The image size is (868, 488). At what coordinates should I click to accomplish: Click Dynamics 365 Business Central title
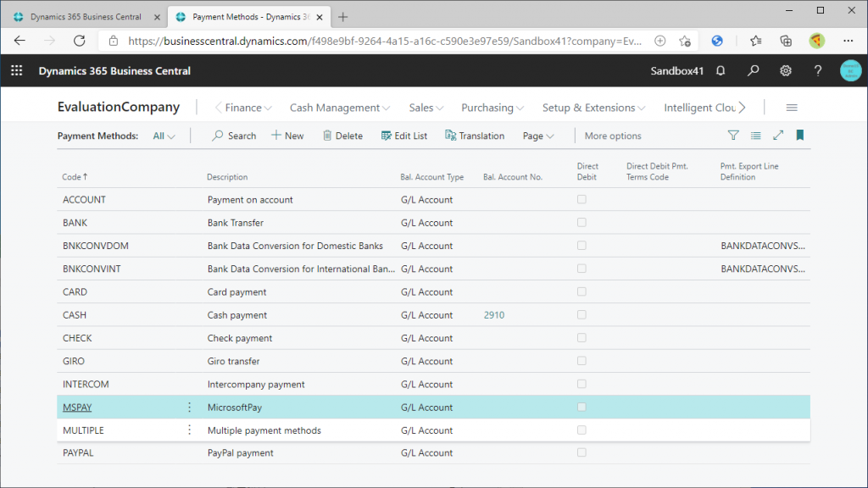(114, 71)
